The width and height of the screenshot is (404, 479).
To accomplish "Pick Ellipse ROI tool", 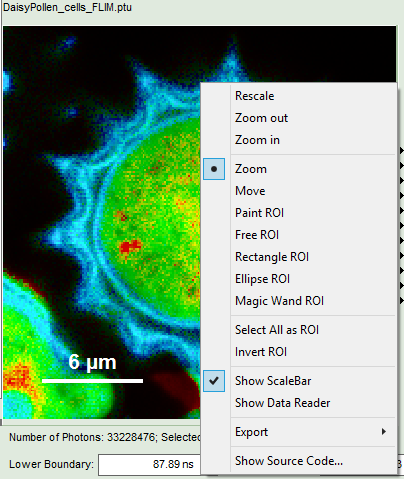I will (263, 279).
